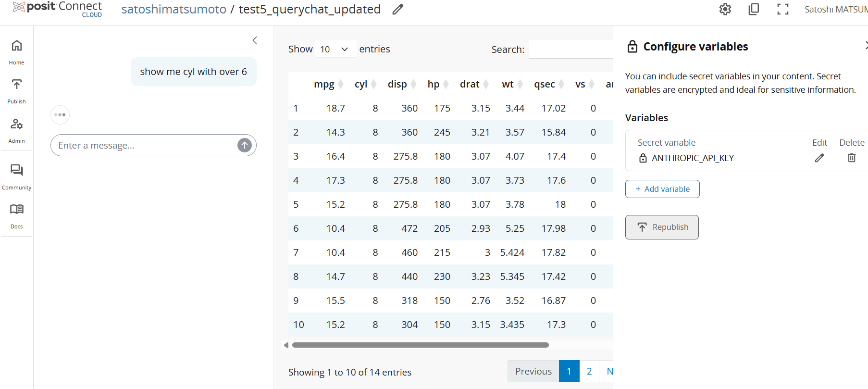The width and height of the screenshot is (868, 389).
Task: Click the 'Showing 1 to 10 of 14 entries' text
Action: (x=350, y=372)
